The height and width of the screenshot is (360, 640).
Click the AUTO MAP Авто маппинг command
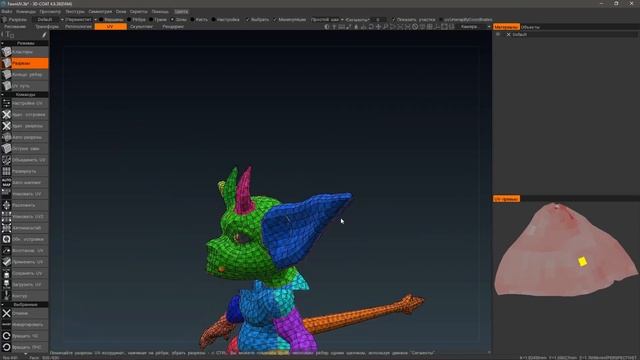coord(24,182)
